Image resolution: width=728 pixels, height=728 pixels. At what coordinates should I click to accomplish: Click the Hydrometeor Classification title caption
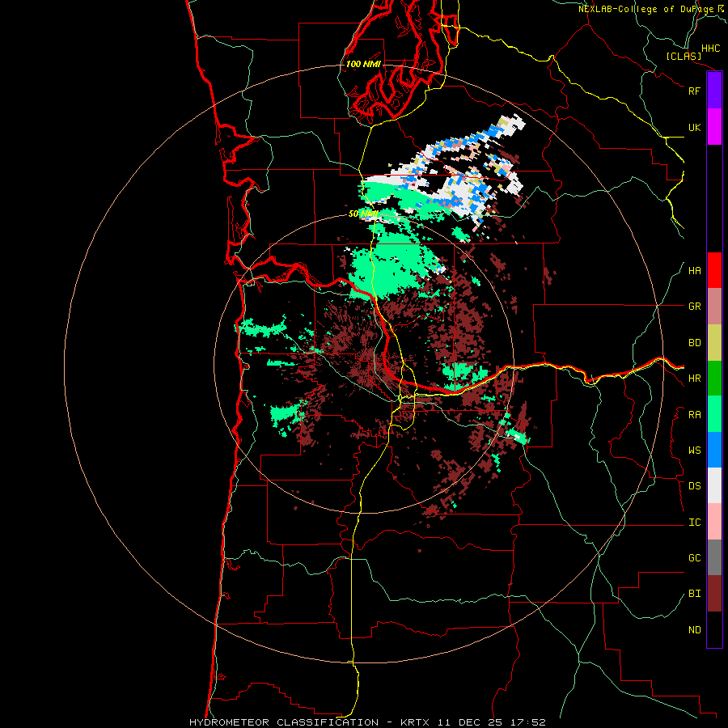[284, 722]
